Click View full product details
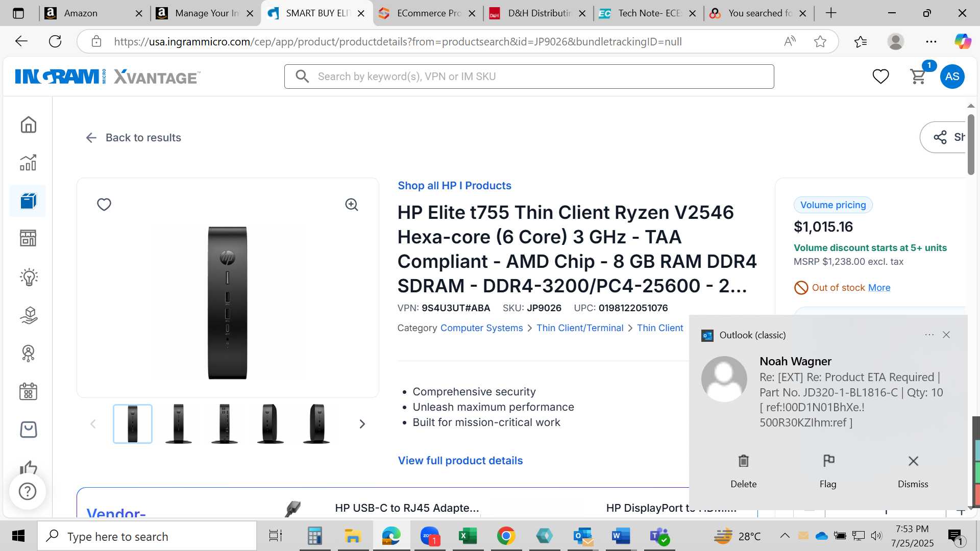The image size is (980, 551). pos(460,461)
